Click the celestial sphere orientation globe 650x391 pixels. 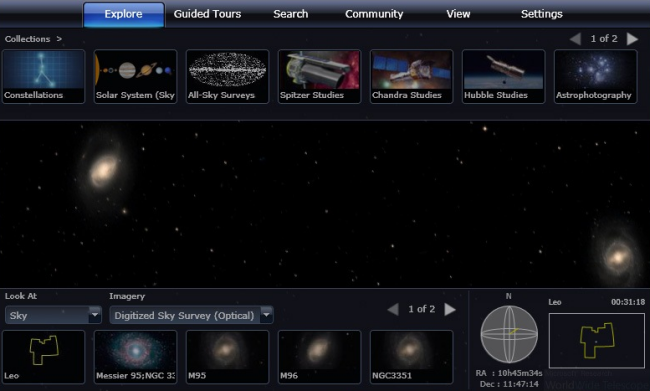click(509, 334)
